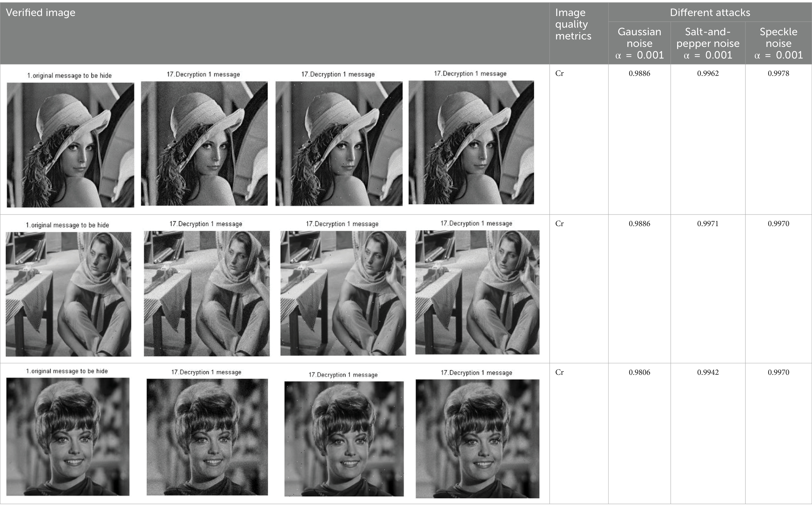The width and height of the screenshot is (812, 509).
Task: Click smiling woman portrait decrypted after speckle noise
Action: 477,439
